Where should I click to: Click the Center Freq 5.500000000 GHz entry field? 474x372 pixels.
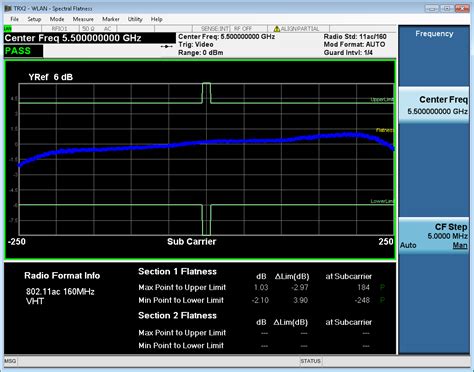point(89,38)
